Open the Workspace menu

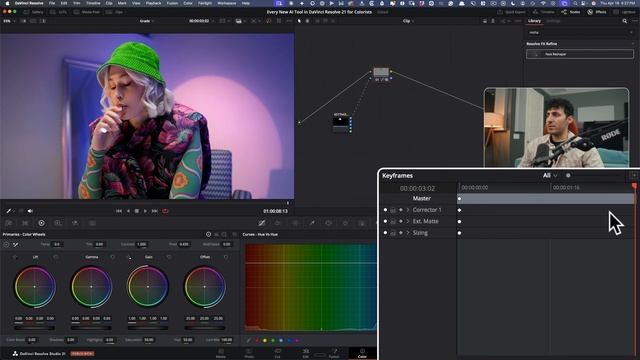[227, 3]
